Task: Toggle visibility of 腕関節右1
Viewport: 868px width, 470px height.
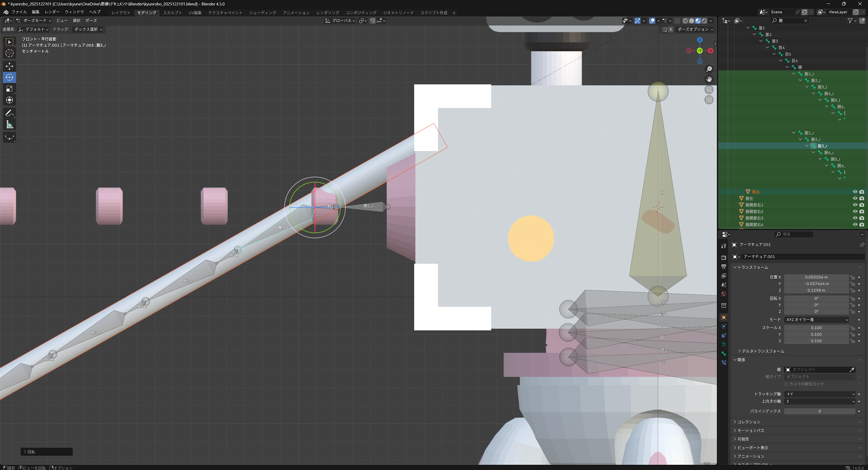Action: click(855, 205)
